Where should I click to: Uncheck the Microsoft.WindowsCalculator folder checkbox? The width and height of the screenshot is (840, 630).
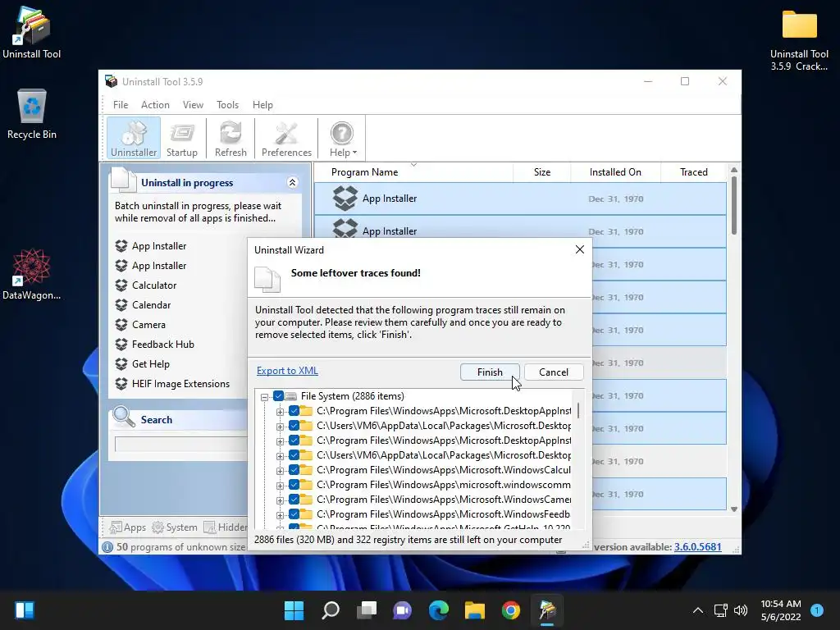(x=294, y=470)
